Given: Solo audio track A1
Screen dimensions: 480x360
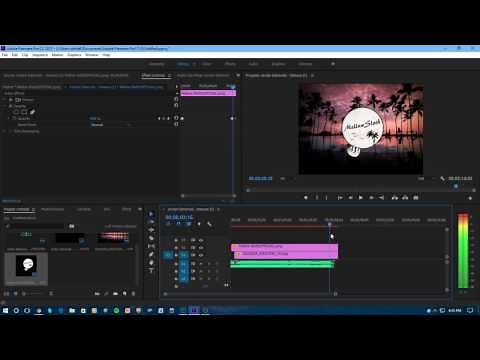Looking at the screenshot, I should pos(209,264).
